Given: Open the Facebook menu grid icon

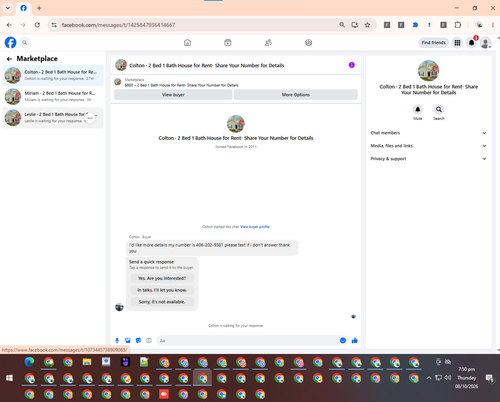Looking at the screenshot, I should point(457,43).
